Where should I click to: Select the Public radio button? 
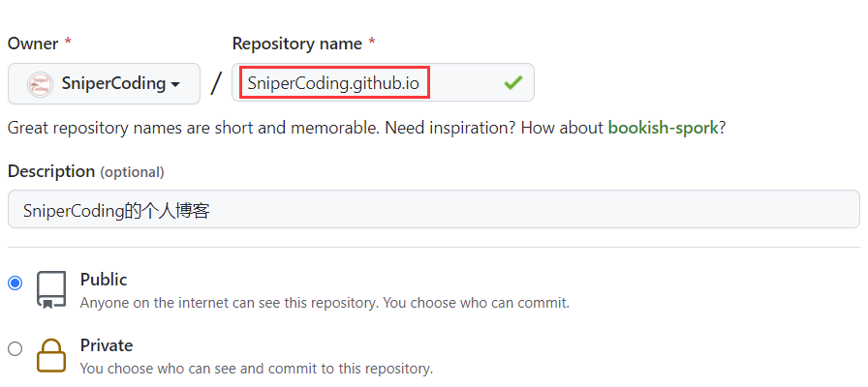coord(15,283)
